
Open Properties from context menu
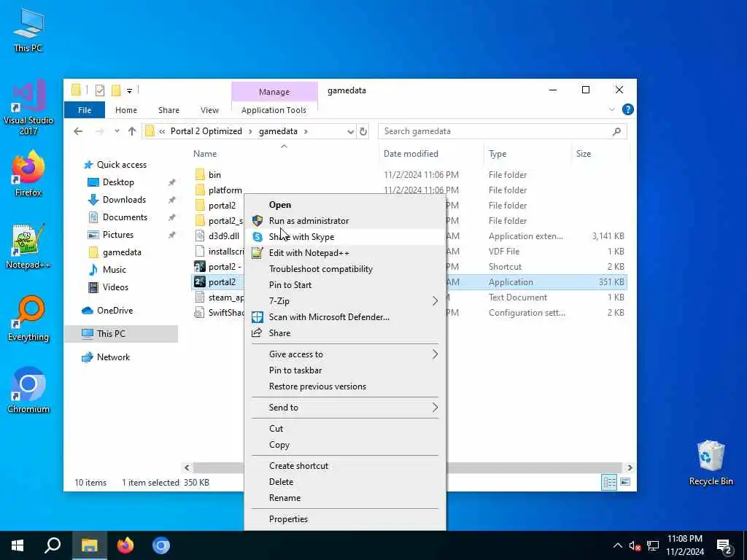coord(345,519)
